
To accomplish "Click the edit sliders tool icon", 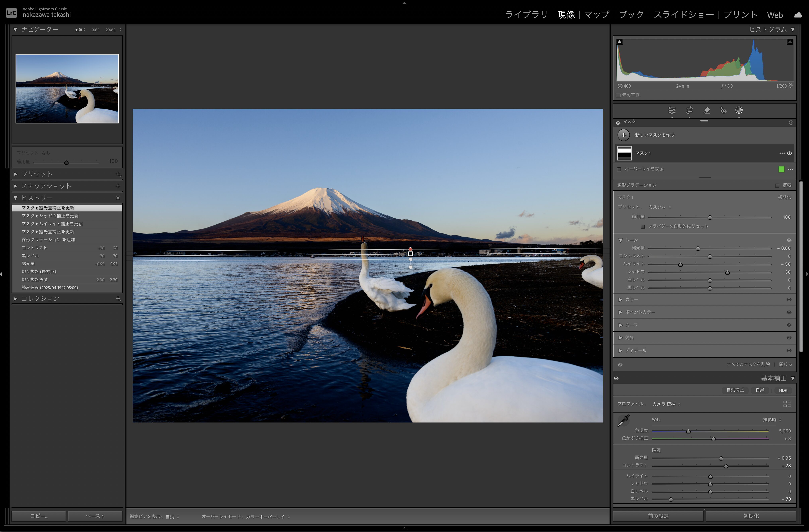I will point(672,111).
